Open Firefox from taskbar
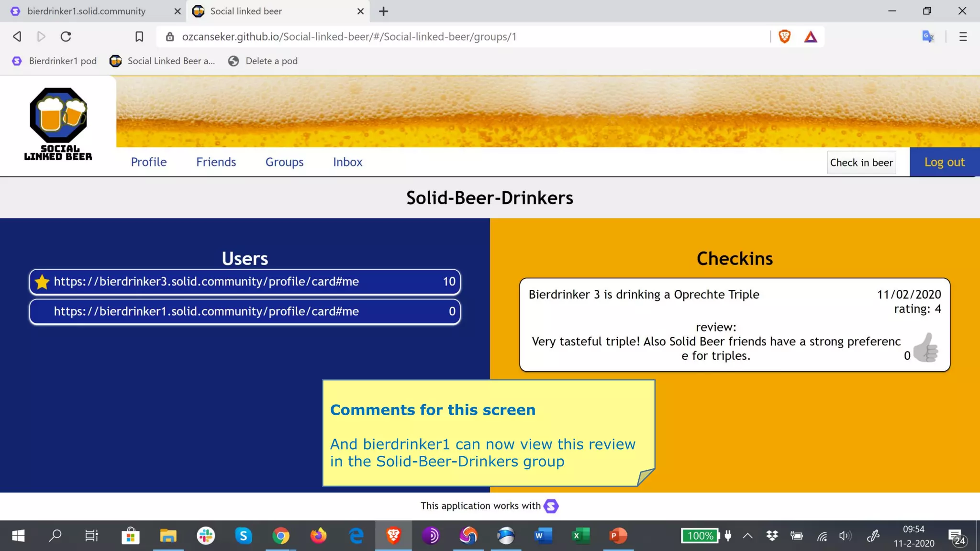This screenshot has height=551, width=980. [318, 536]
